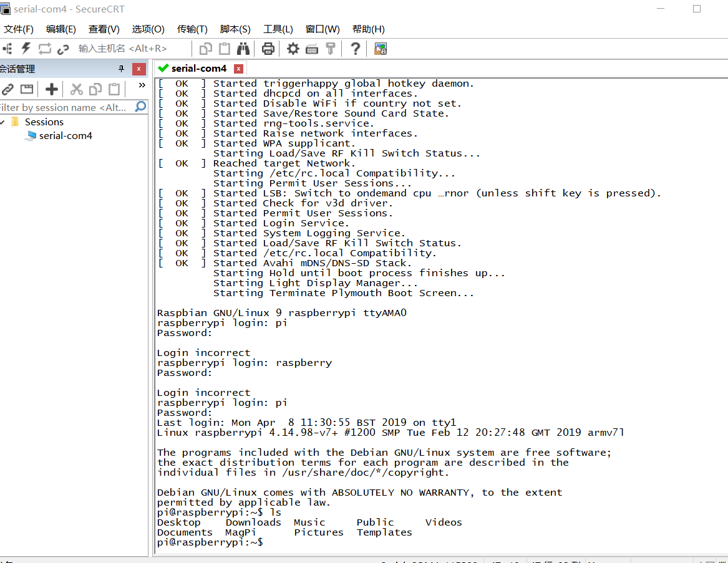Pin the session manager panel
Screen dimensions: 728x563
pos(121,69)
